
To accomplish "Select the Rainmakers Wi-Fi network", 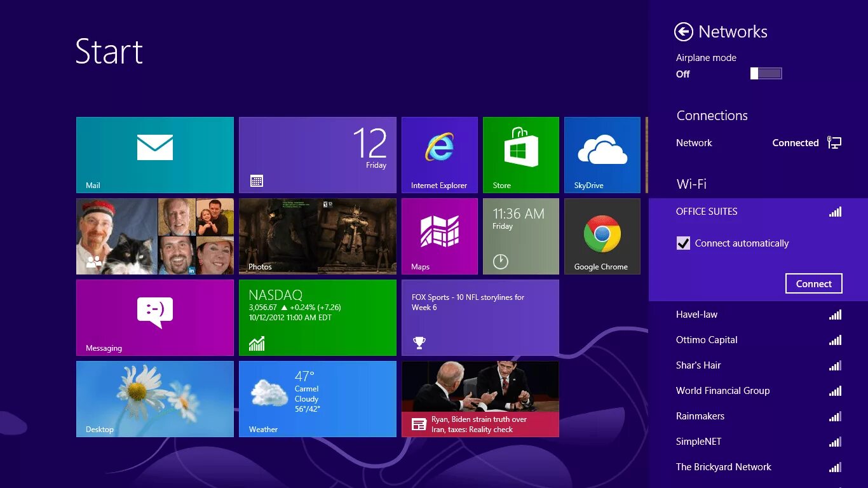I will point(759,416).
